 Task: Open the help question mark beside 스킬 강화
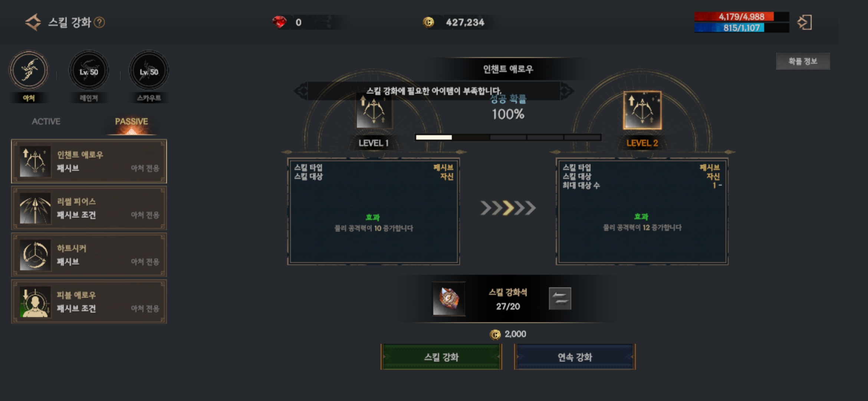pyautogui.click(x=99, y=23)
